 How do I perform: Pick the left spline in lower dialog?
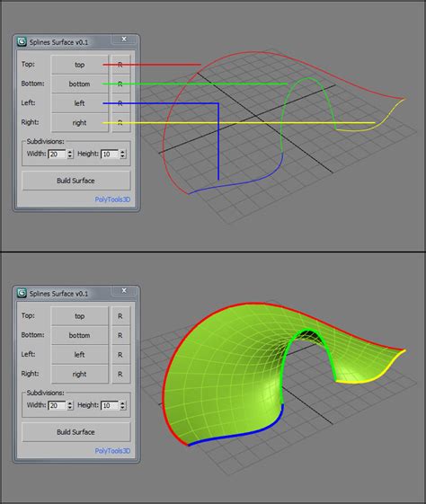pyautogui.click(x=79, y=355)
